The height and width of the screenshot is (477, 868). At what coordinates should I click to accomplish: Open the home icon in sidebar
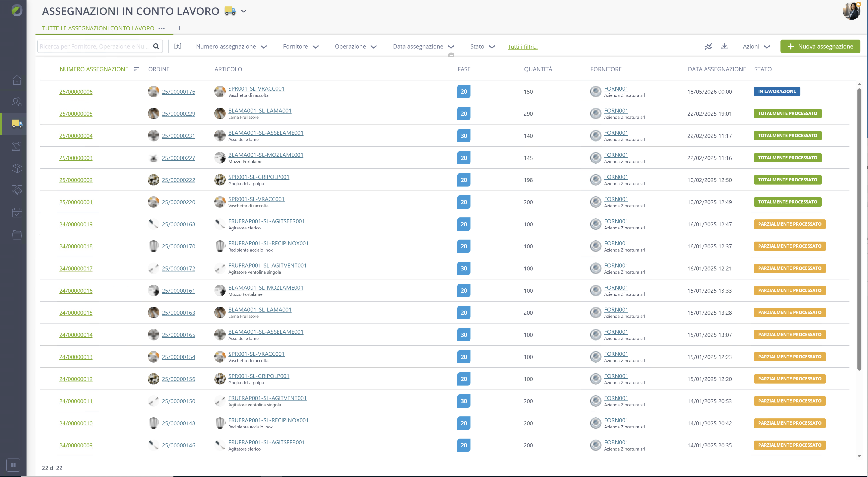tap(17, 80)
